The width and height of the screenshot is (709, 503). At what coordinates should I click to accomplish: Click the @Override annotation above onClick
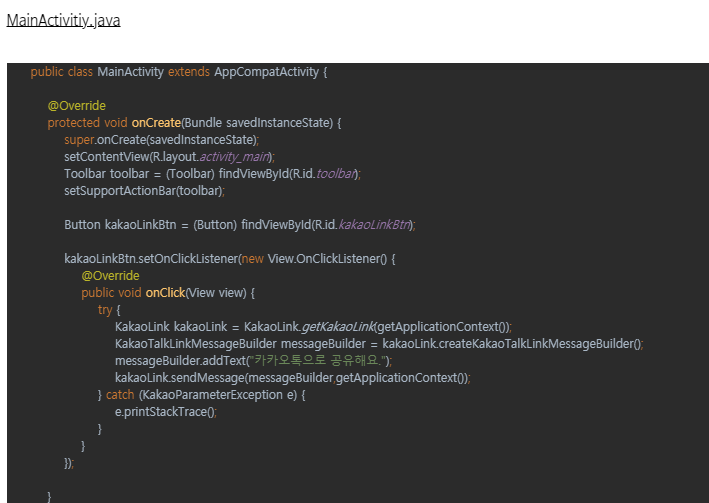tap(110, 276)
